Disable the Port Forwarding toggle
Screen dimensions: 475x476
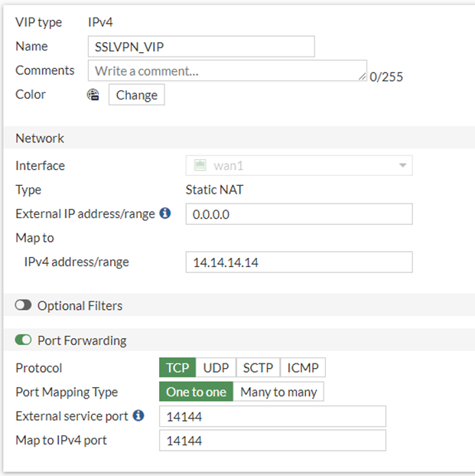point(24,341)
